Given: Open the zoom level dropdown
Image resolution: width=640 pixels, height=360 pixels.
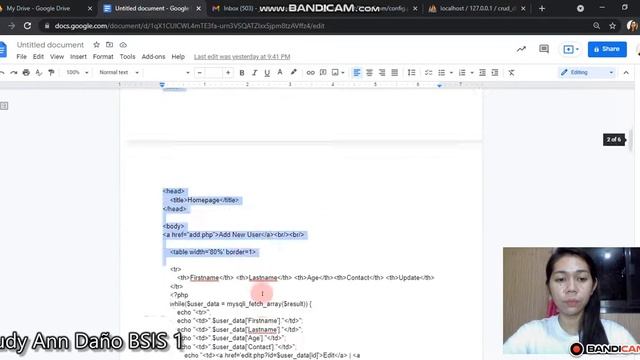Looking at the screenshot, I should coord(77,73).
